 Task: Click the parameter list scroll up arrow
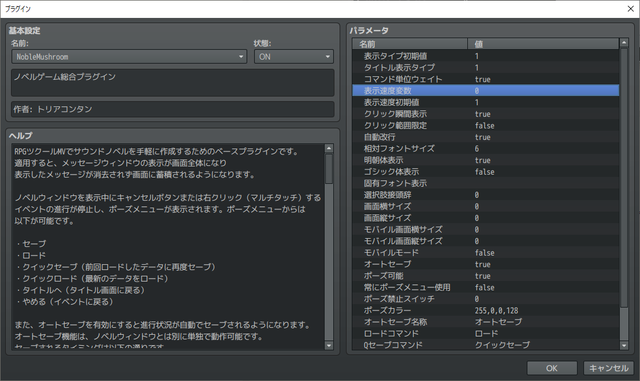[624, 42]
